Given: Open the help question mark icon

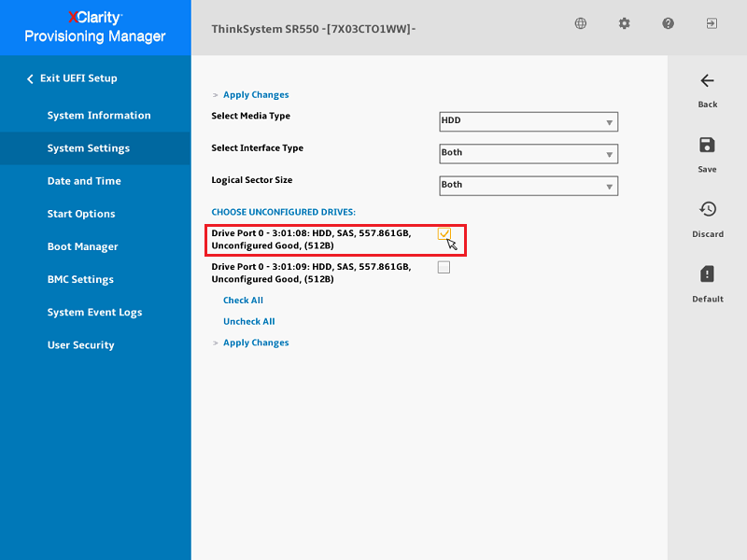Looking at the screenshot, I should point(669,23).
